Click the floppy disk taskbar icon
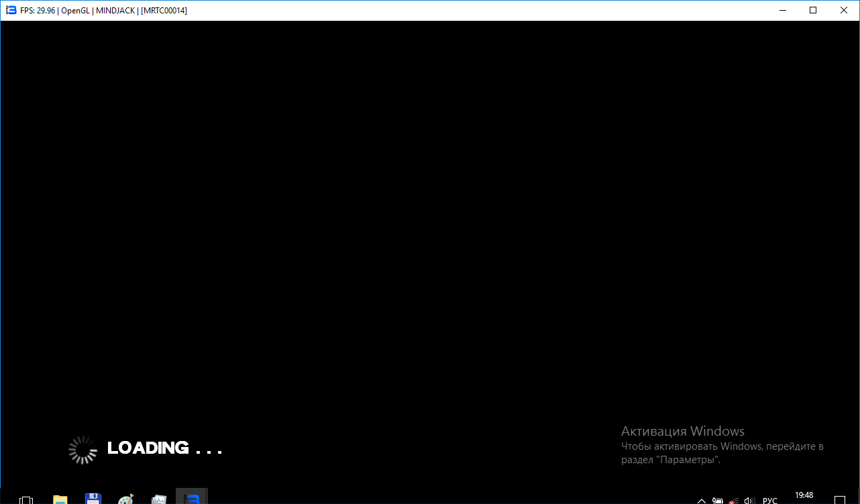The width and height of the screenshot is (860, 504). point(93,499)
